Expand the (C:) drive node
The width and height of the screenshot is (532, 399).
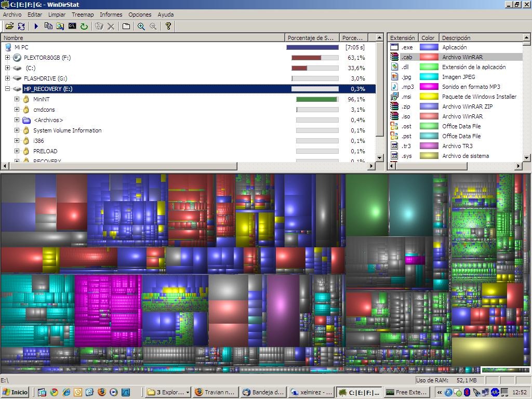[7, 68]
